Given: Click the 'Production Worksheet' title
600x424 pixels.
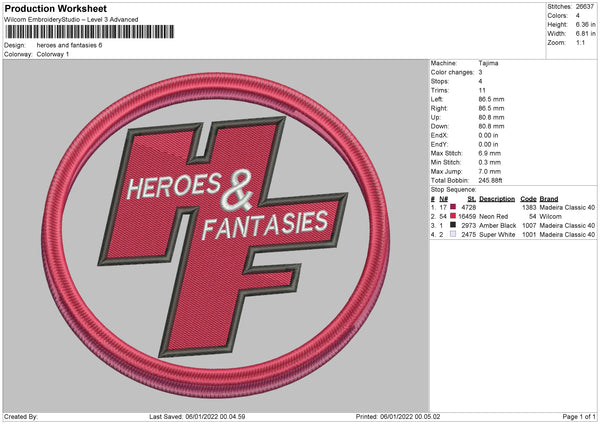Looking at the screenshot, I should tap(55, 8).
